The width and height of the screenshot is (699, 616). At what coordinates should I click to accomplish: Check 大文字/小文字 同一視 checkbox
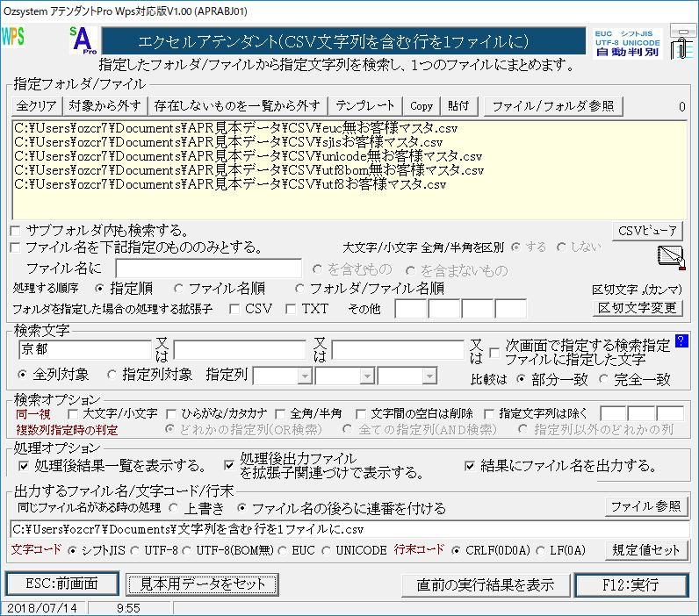click(x=73, y=414)
